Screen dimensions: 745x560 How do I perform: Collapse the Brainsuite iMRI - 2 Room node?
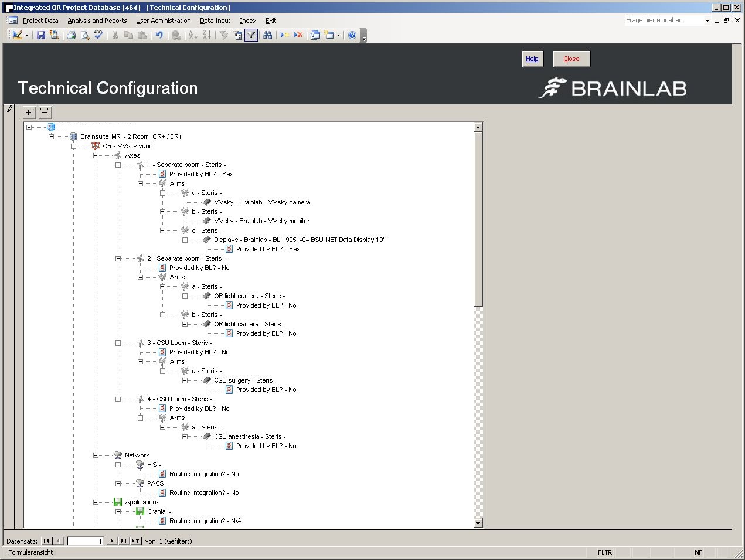(51, 136)
